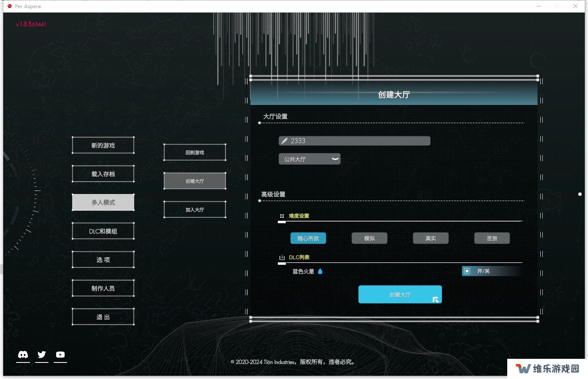
Task: Click the 大厅设置 section heading
Action: pyautogui.click(x=275, y=116)
